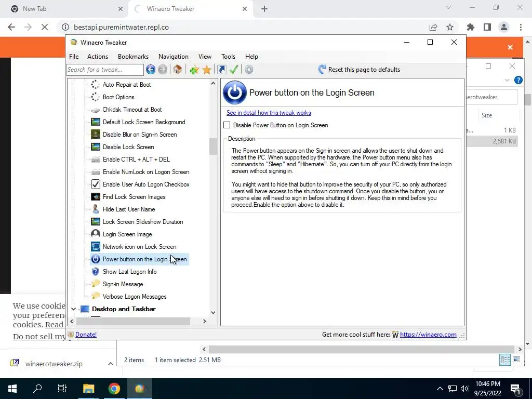Open the File menu
This screenshot has height=399, width=532.
coord(74,57)
